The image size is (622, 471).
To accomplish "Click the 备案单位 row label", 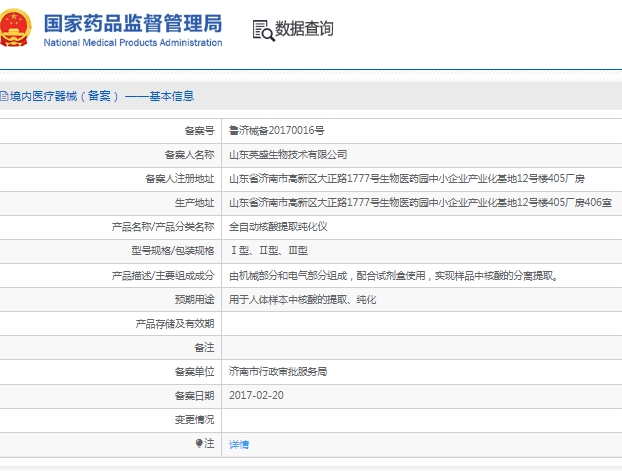I will [x=194, y=371].
